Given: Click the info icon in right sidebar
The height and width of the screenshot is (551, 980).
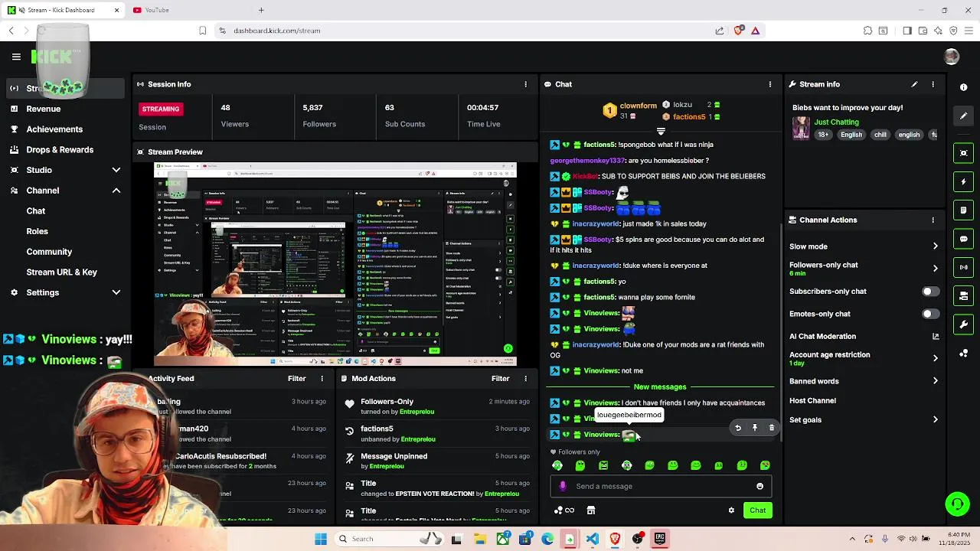Looking at the screenshot, I should point(964,87).
